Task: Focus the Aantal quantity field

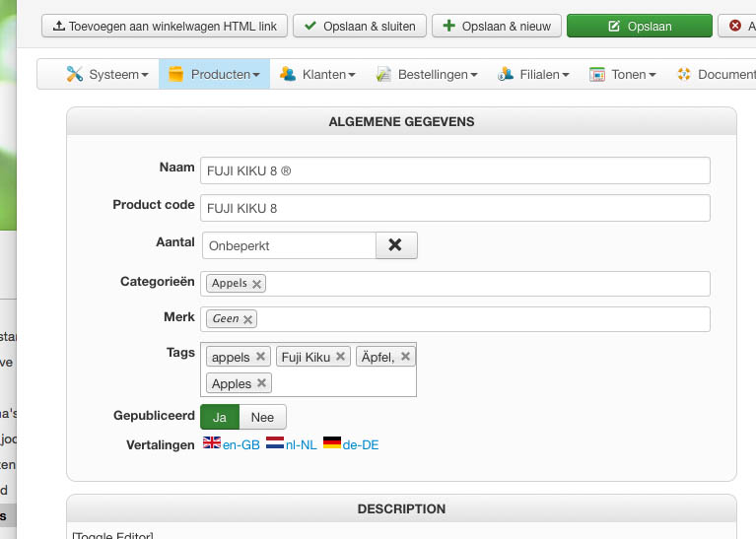Action: click(289, 245)
